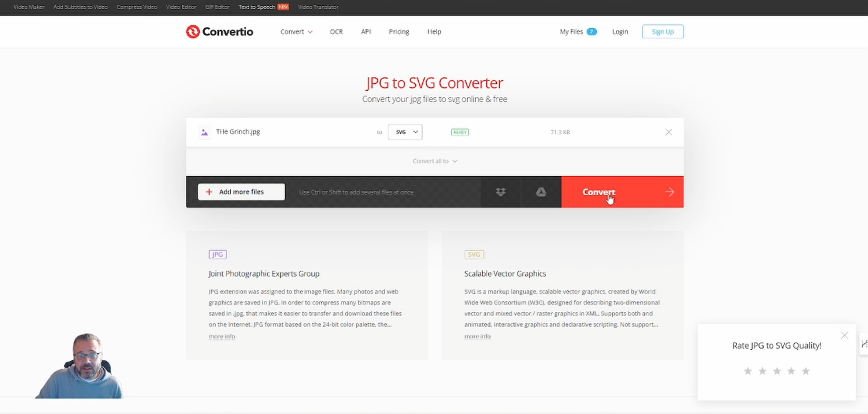Image resolution: width=868 pixels, height=414 pixels.
Task: Rate quality with the fifth star
Action: [805, 371]
